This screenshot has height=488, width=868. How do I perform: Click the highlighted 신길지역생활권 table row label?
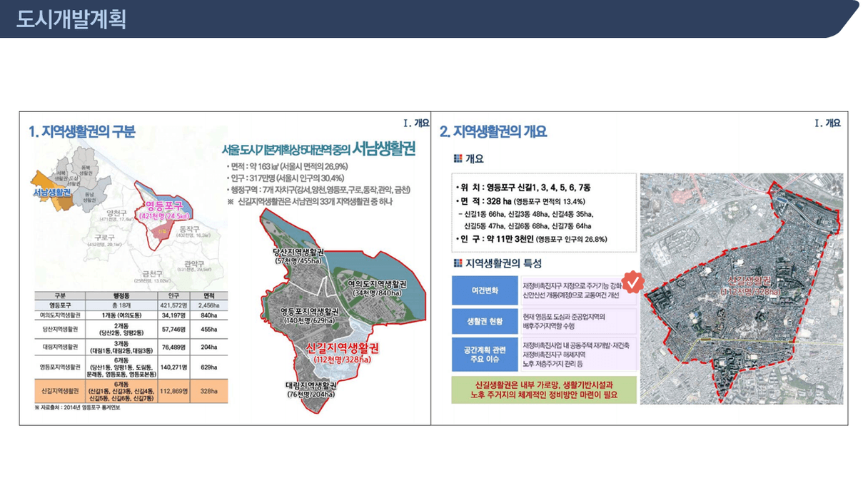pos(60,391)
